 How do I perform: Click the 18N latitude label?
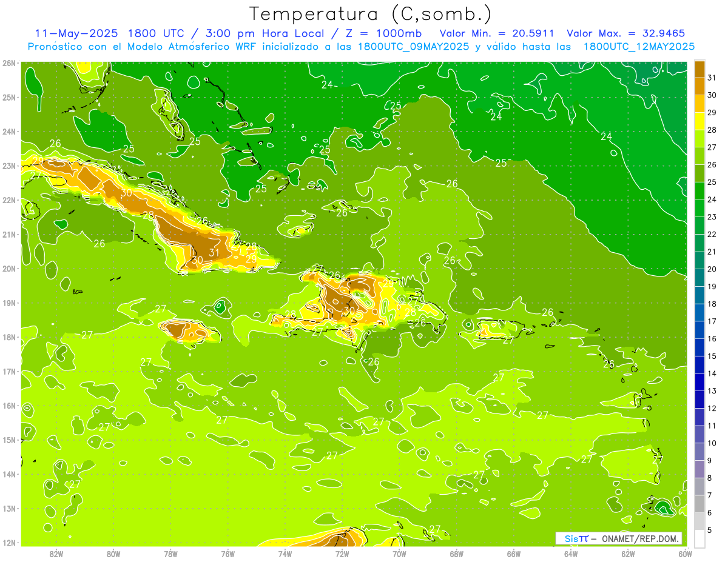point(9,337)
